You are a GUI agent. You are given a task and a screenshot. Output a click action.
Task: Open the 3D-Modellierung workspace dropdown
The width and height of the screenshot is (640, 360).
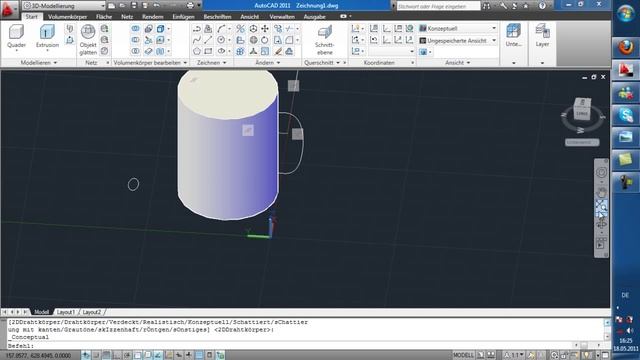point(64,6)
